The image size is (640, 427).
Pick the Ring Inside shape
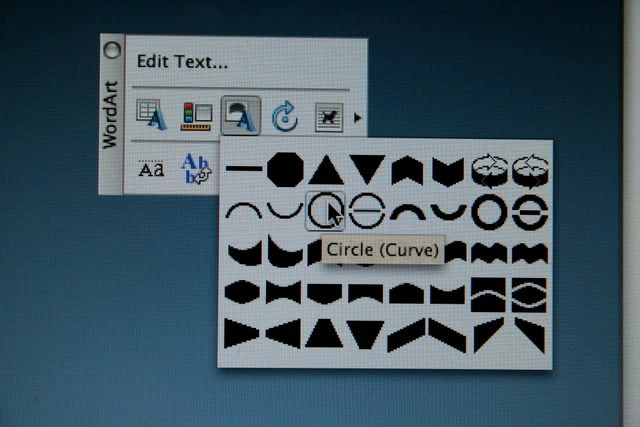click(489, 171)
